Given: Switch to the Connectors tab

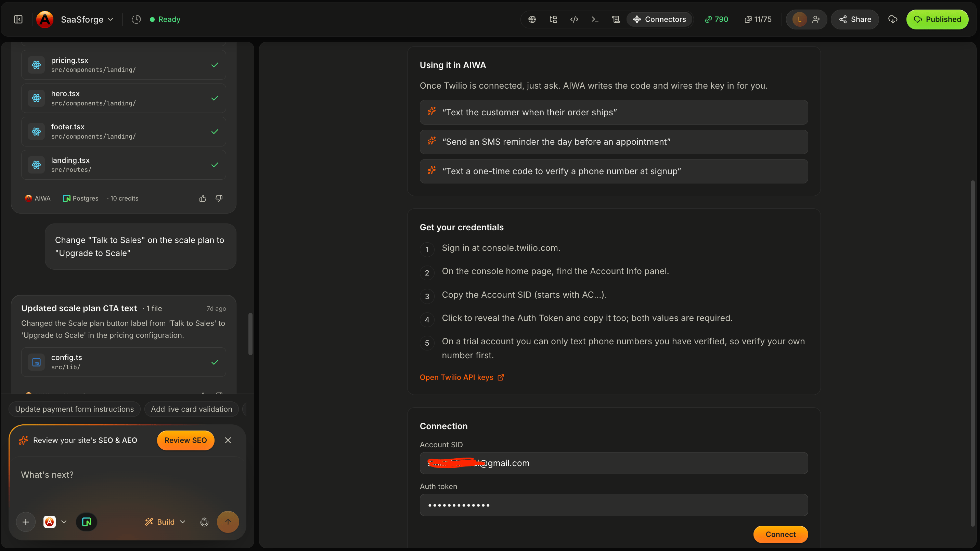Looking at the screenshot, I should pyautogui.click(x=659, y=20).
